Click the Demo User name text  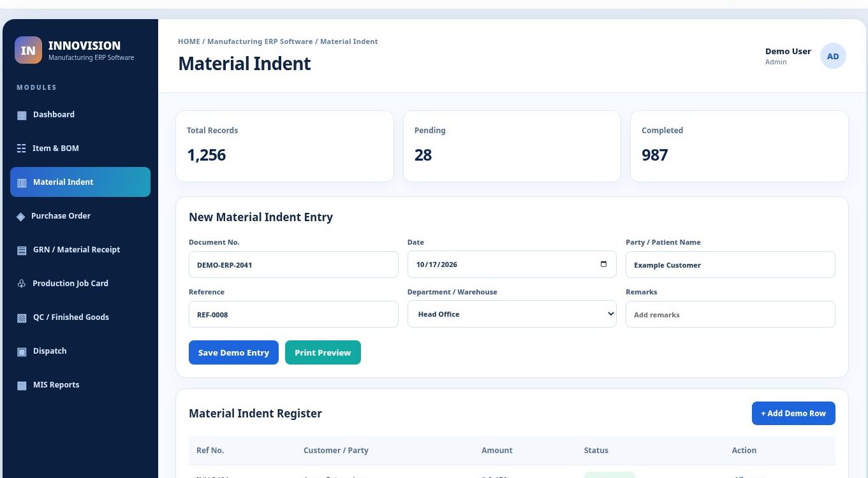788,51
